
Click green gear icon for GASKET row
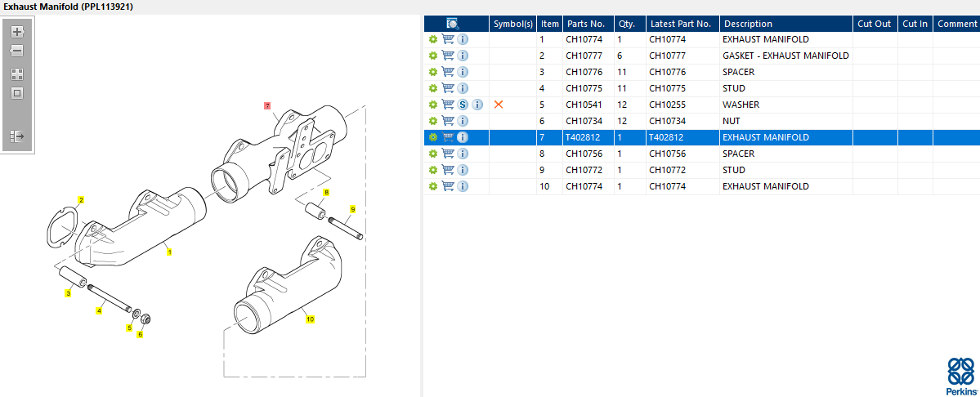pos(433,56)
